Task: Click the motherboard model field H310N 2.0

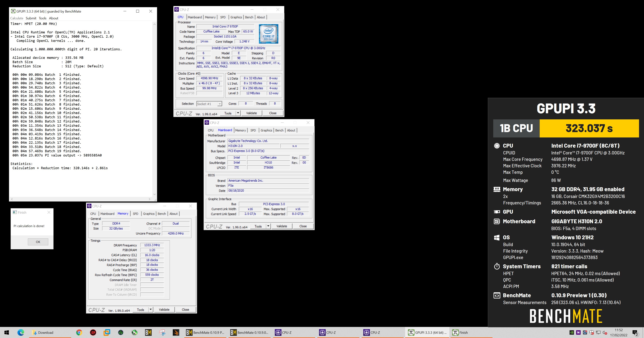Action: pyautogui.click(x=253, y=146)
